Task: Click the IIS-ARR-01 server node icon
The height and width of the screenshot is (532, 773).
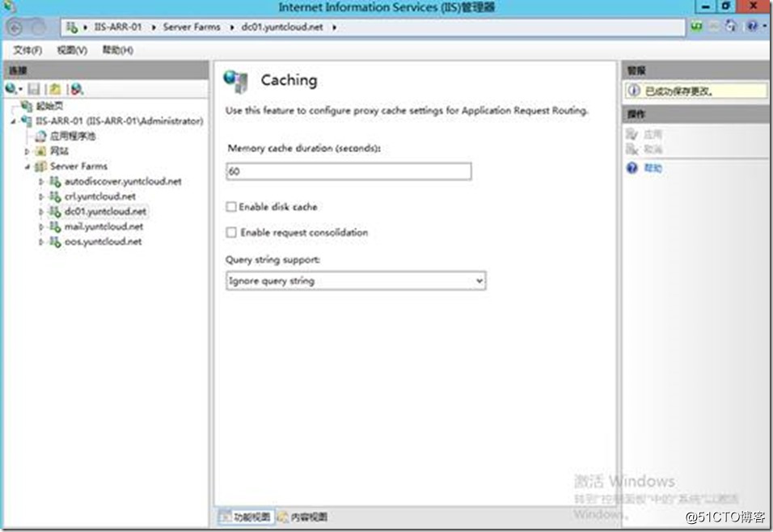Action: [27, 121]
